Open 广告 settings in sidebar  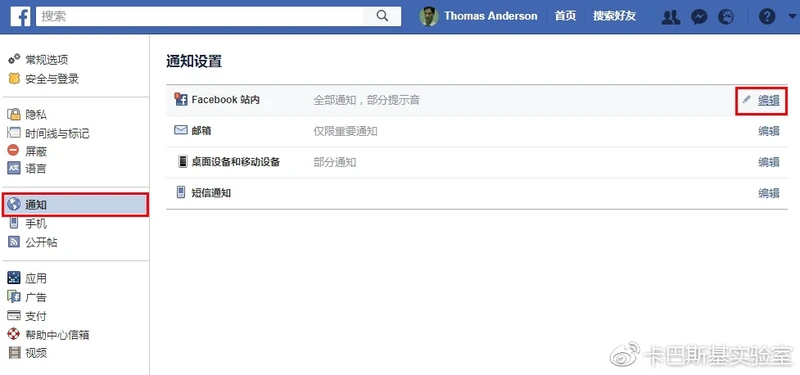[36, 297]
